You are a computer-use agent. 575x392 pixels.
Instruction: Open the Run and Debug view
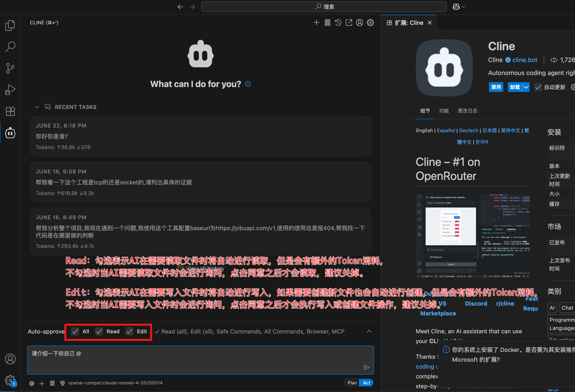(10, 90)
